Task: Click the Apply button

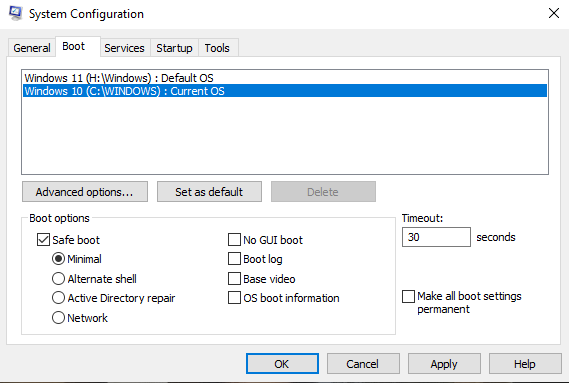Action: 444,364
